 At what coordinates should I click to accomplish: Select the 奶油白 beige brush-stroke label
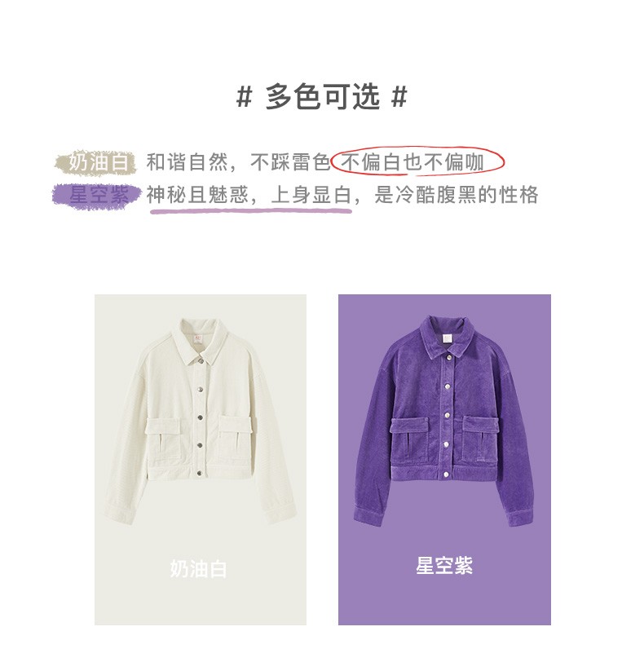(96, 162)
